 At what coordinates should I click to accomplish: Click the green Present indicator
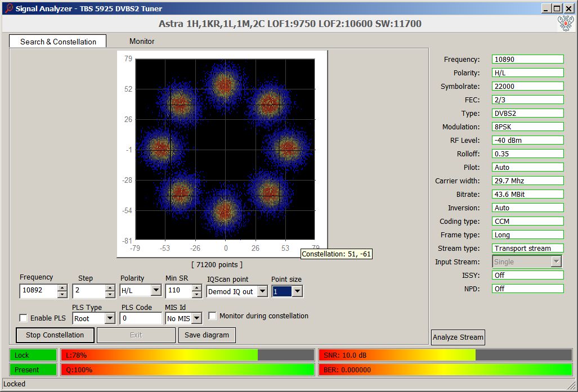[33, 370]
